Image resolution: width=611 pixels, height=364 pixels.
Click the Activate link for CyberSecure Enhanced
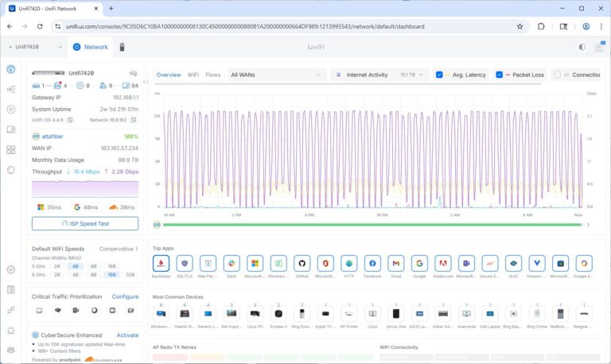click(x=127, y=335)
